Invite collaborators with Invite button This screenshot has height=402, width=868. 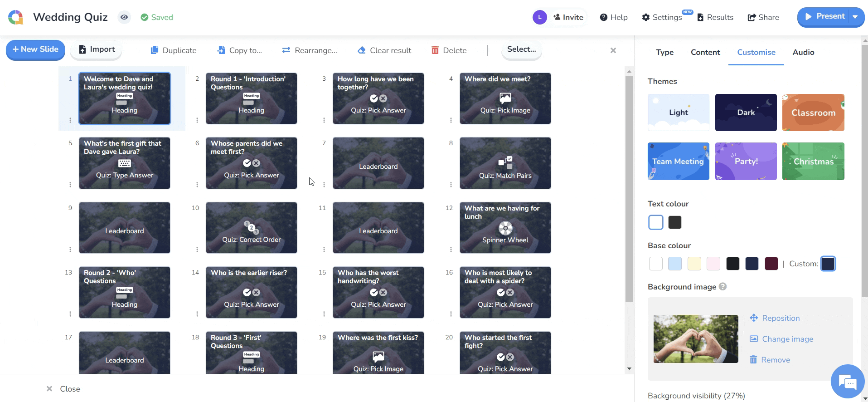click(568, 17)
